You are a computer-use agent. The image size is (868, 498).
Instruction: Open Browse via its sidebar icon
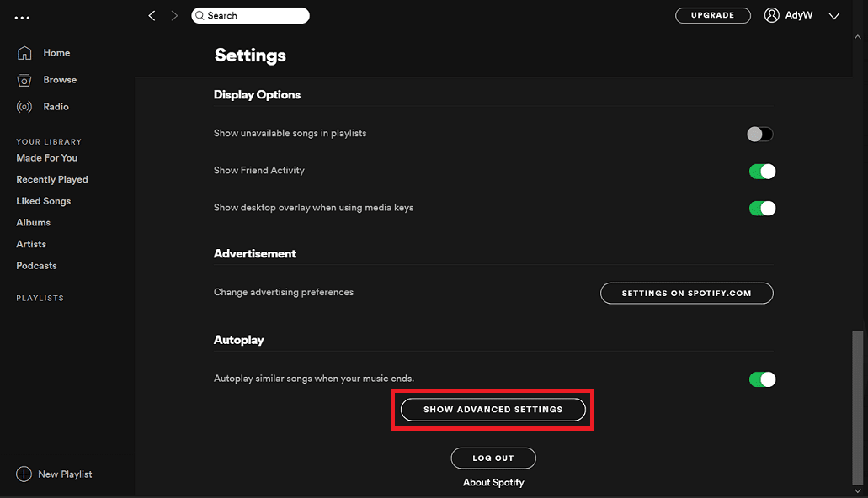(x=24, y=80)
